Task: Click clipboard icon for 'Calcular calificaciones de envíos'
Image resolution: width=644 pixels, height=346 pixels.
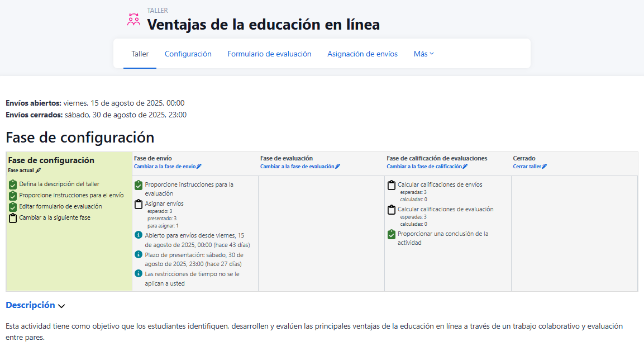Action: (392, 185)
